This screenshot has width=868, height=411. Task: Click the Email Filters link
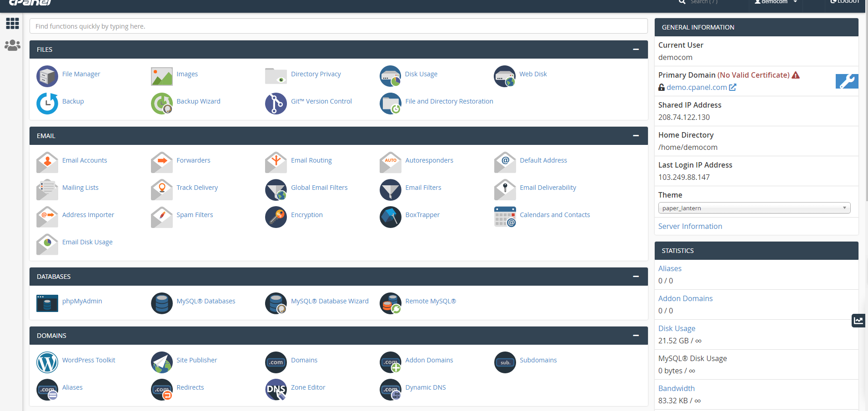point(423,188)
